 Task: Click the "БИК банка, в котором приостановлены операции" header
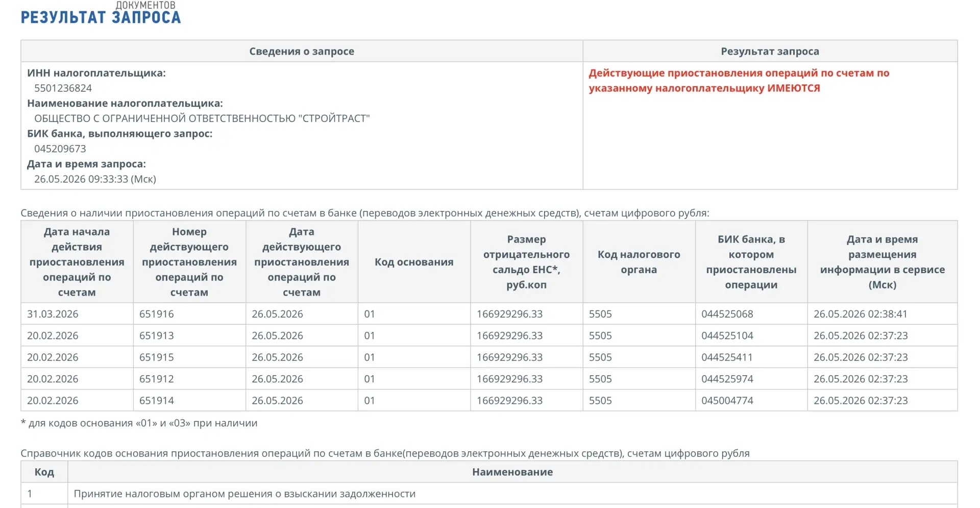(751, 262)
